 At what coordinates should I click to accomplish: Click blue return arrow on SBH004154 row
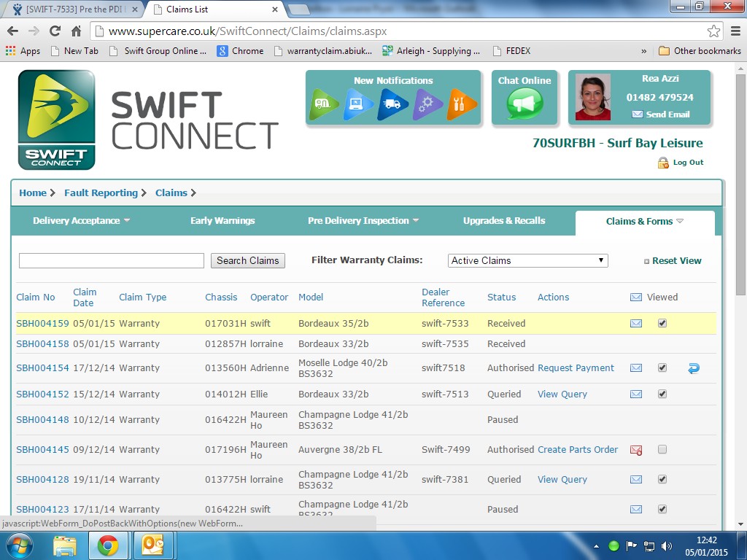point(694,368)
